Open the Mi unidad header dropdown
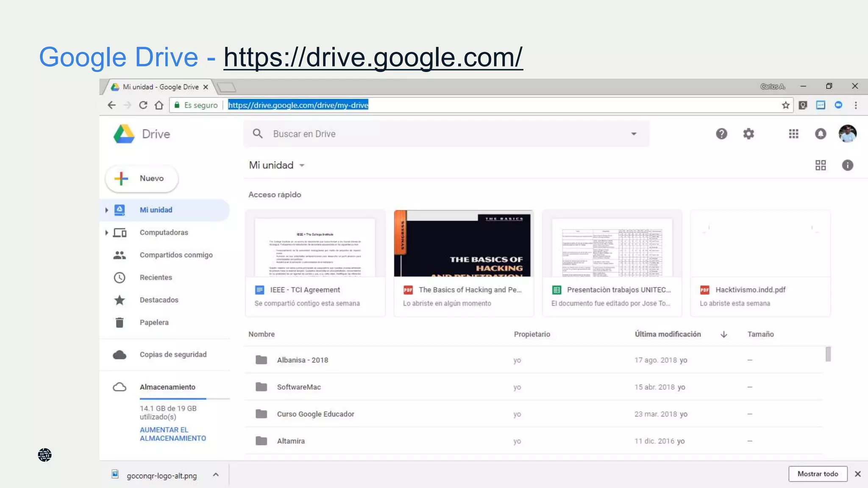The width and height of the screenshot is (868, 488). [x=302, y=165]
